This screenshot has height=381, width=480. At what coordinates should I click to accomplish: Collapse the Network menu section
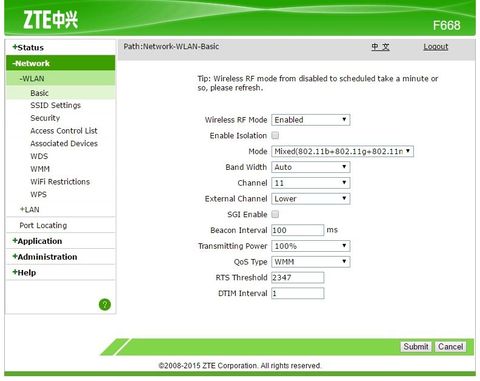[31, 63]
